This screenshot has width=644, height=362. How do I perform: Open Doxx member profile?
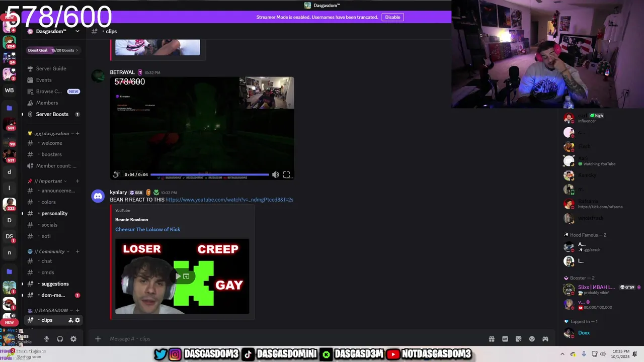[584, 333]
